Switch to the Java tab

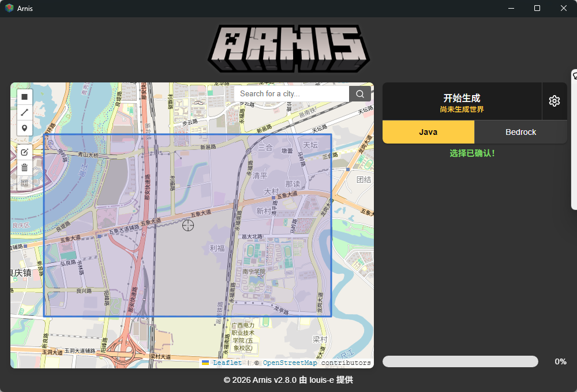click(428, 132)
